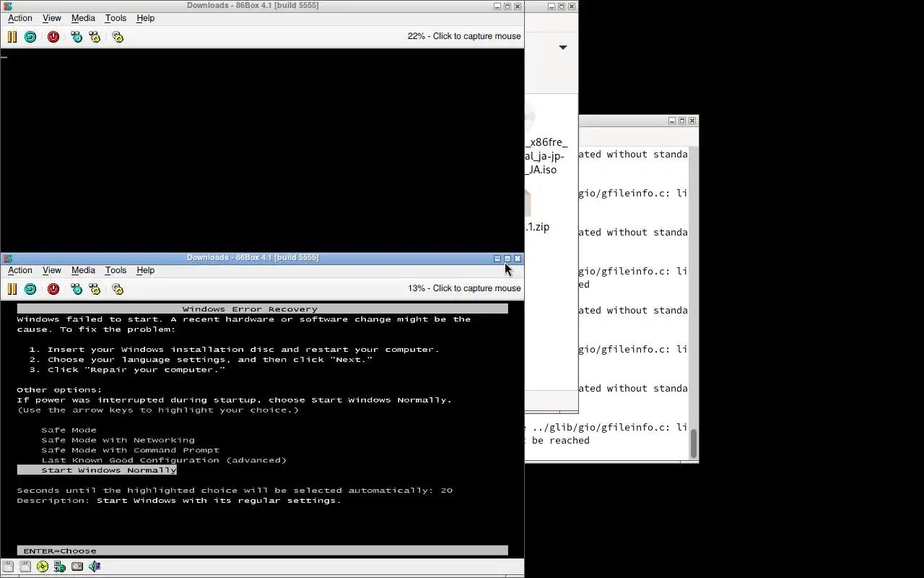The height and width of the screenshot is (578, 924).
Task: Hard reset the blank-screen 86Box machine
Action: (x=30, y=37)
